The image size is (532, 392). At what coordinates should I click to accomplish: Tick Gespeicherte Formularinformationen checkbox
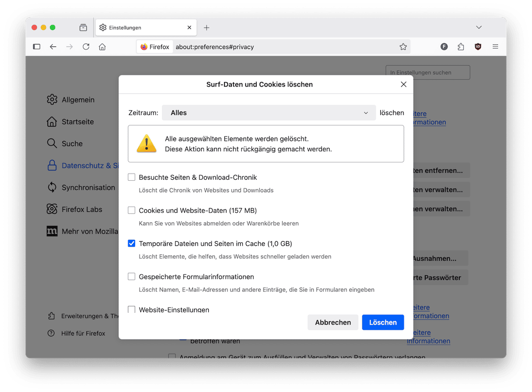(x=132, y=276)
